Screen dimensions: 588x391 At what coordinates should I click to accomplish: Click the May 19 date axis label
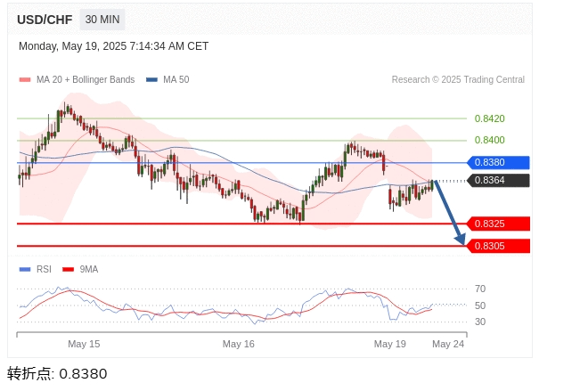point(390,344)
